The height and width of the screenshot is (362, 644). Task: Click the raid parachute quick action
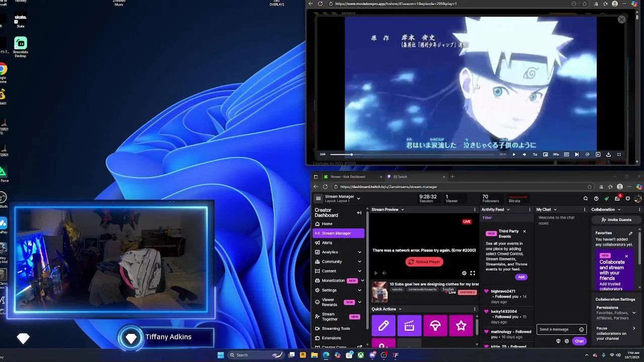[x=435, y=326]
